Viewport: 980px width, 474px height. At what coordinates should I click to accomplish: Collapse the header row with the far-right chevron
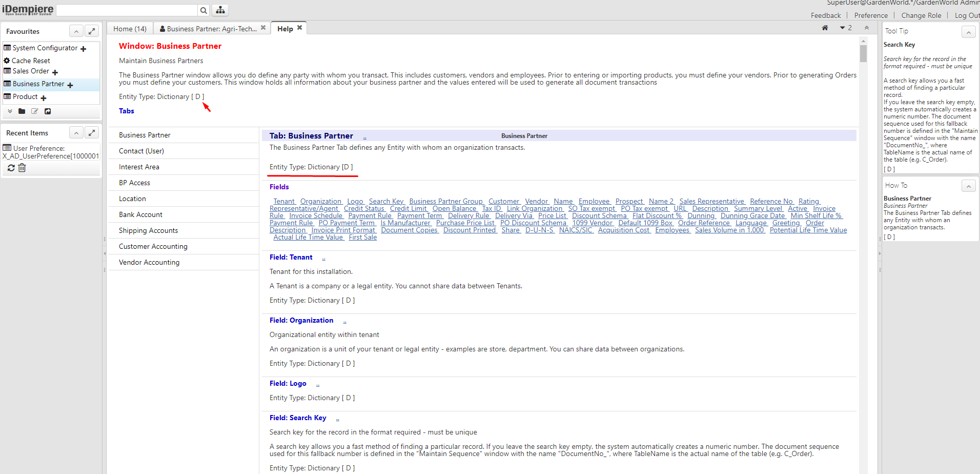pyautogui.click(x=866, y=28)
